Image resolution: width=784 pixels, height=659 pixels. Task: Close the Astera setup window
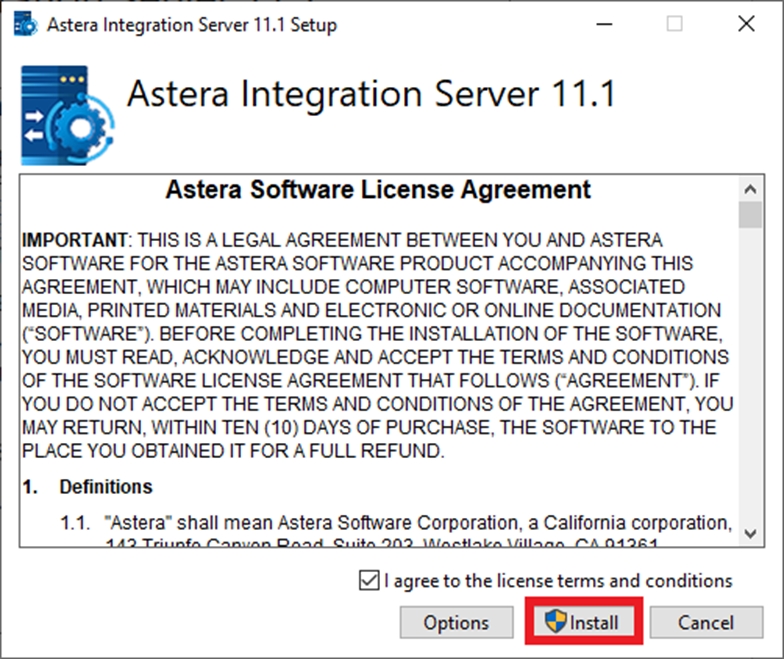click(746, 25)
